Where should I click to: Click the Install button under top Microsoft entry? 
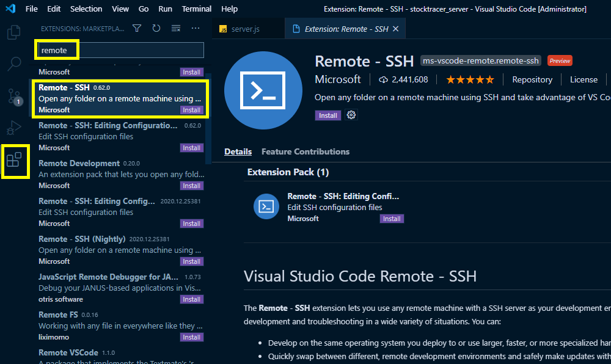coord(192,73)
